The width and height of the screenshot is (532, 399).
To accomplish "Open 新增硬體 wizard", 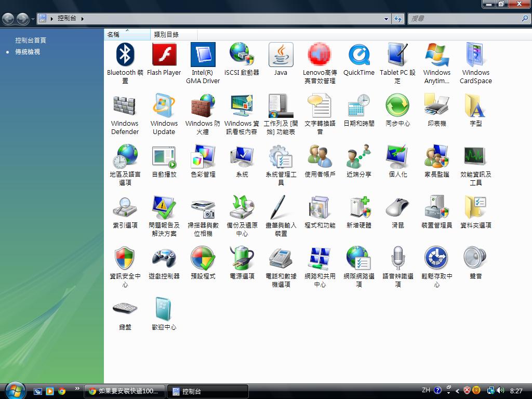I will click(358, 212).
